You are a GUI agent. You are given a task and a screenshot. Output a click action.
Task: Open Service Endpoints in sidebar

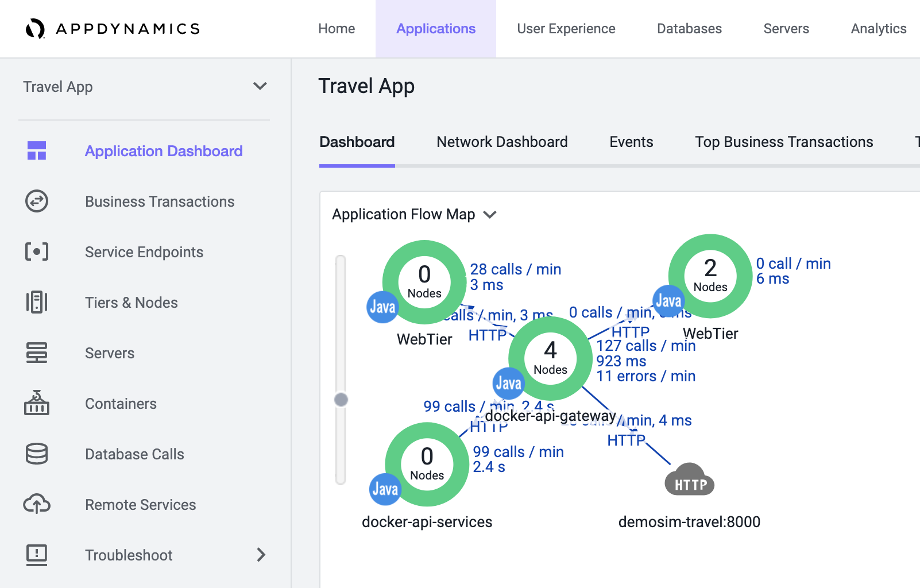click(144, 252)
